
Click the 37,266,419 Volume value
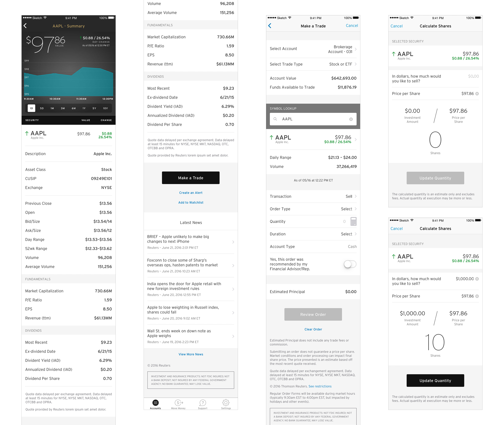pyautogui.click(x=346, y=166)
